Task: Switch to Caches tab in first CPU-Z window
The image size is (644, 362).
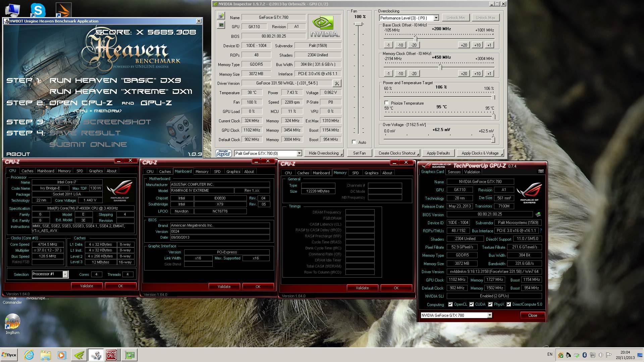Action: point(28,171)
